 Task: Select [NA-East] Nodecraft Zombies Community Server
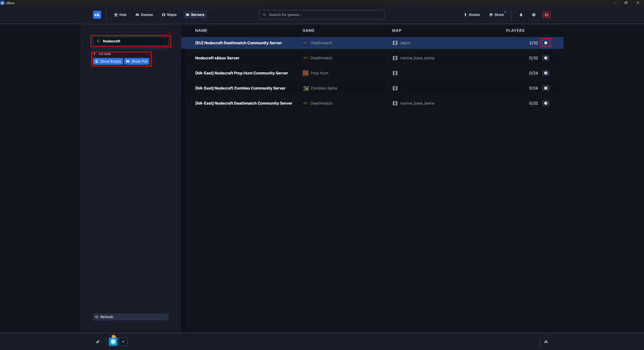[x=372, y=88]
